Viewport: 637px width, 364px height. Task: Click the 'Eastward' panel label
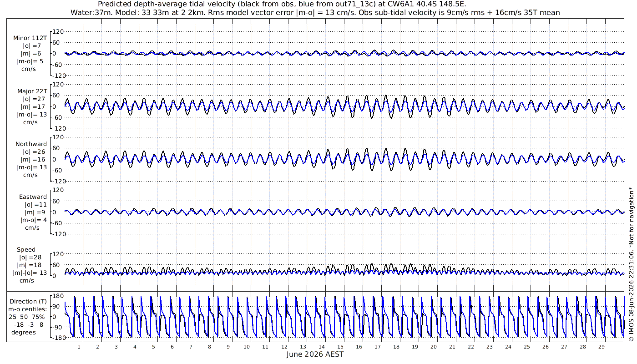(33, 197)
